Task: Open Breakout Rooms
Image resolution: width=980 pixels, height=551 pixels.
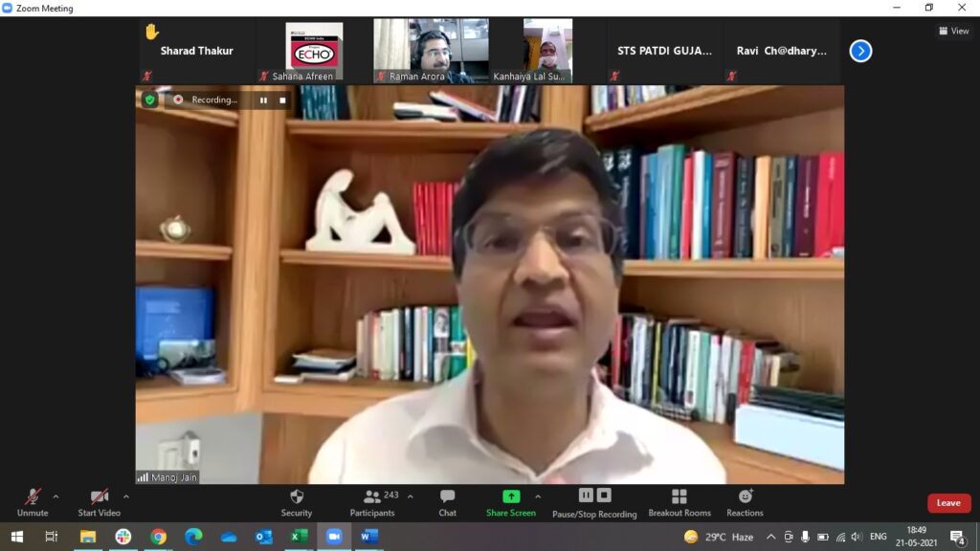Action: click(679, 501)
